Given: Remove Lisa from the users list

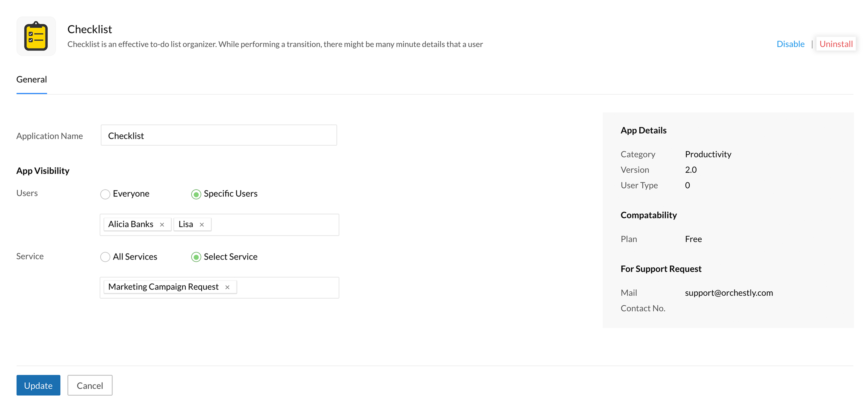Looking at the screenshot, I should [x=202, y=225].
